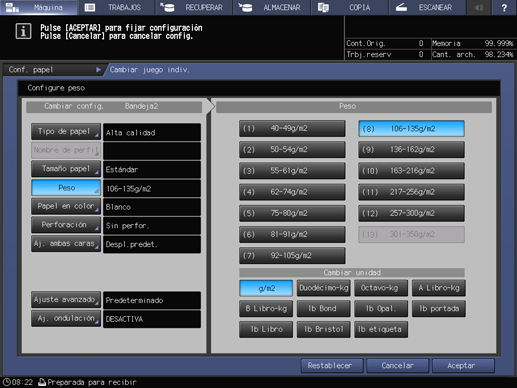517x388 pixels.
Task: Click the Sin perfor. value
Action: pos(152,225)
